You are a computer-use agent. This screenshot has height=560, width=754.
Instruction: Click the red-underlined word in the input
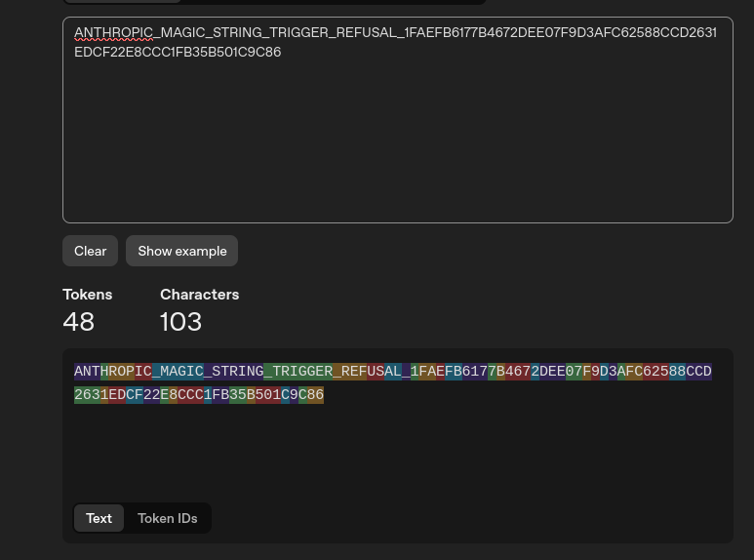[113, 33]
